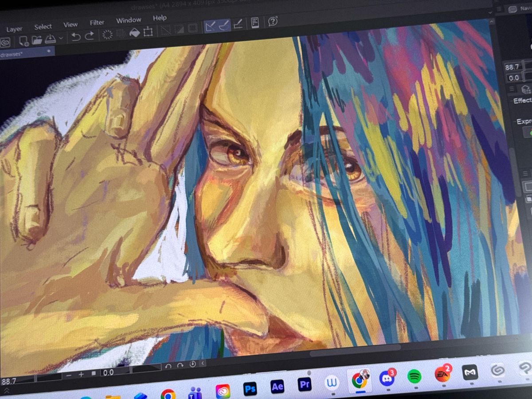Click the small chevron after reset rotation
Image resolution: width=532 pixels, height=399 pixels.
tap(203, 363)
